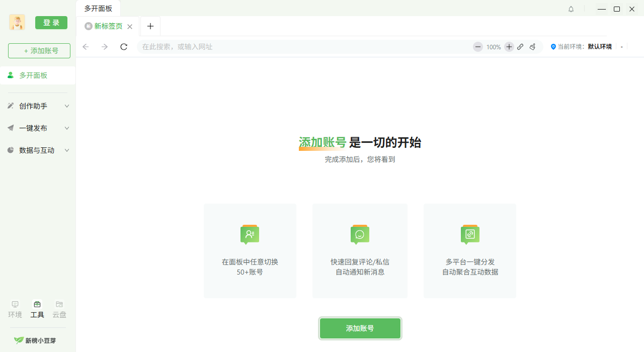
Task: Click the 100% zoom level
Action: (494, 47)
